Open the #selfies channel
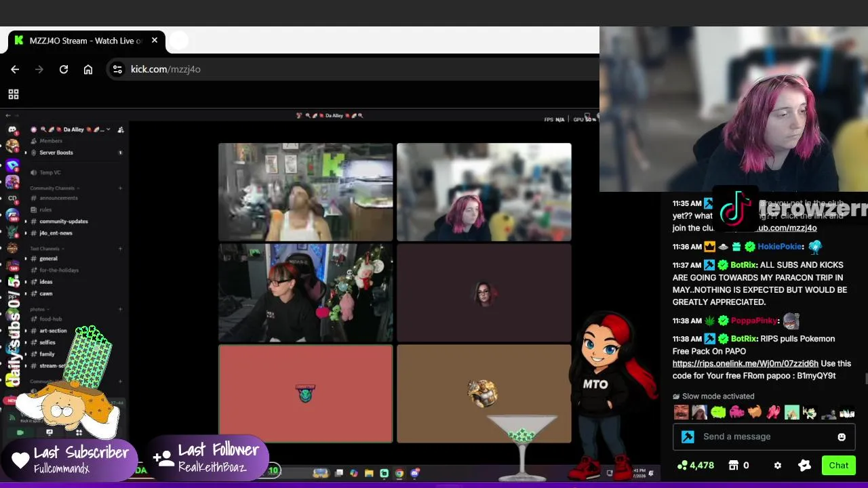The height and width of the screenshot is (488, 868). (47, 342)
